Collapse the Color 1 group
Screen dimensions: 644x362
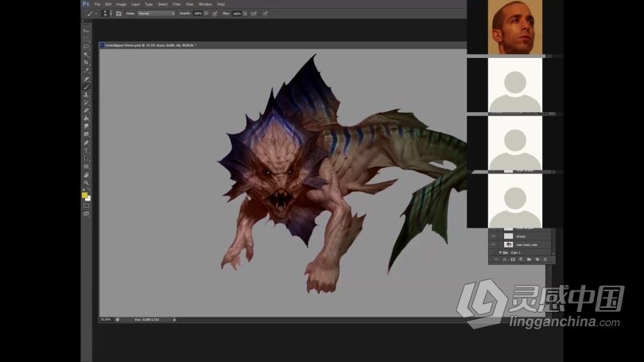(500, 252)
